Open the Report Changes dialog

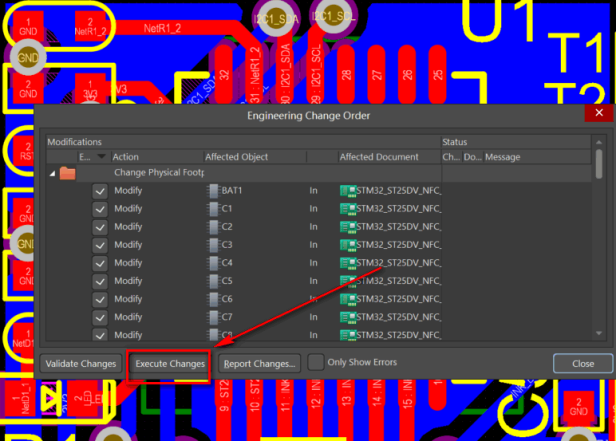coord(259,364)
